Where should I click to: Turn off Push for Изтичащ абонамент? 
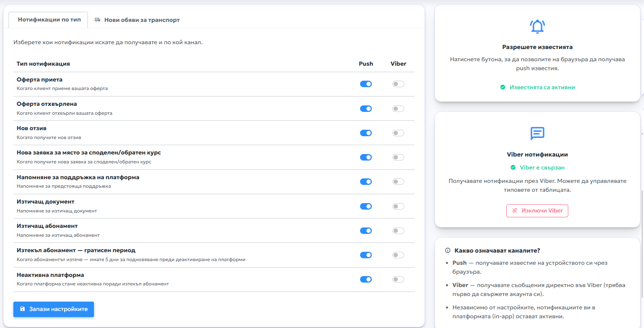(366, 231)
